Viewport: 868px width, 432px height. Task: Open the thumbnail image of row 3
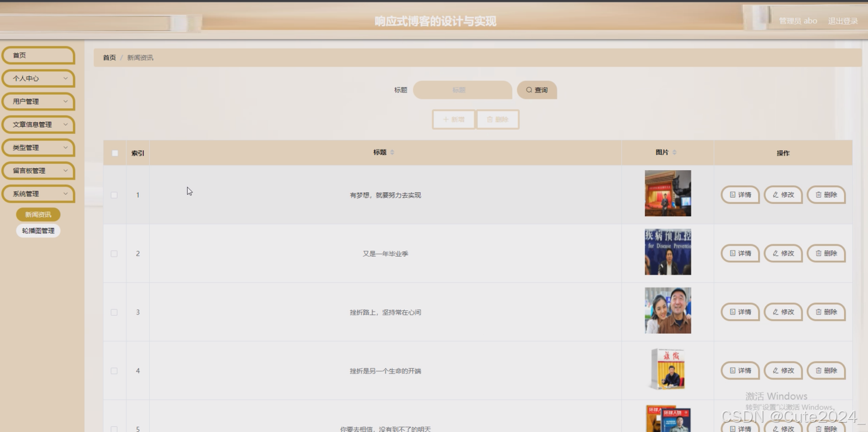pyautogui.click(x=668, y=310)
